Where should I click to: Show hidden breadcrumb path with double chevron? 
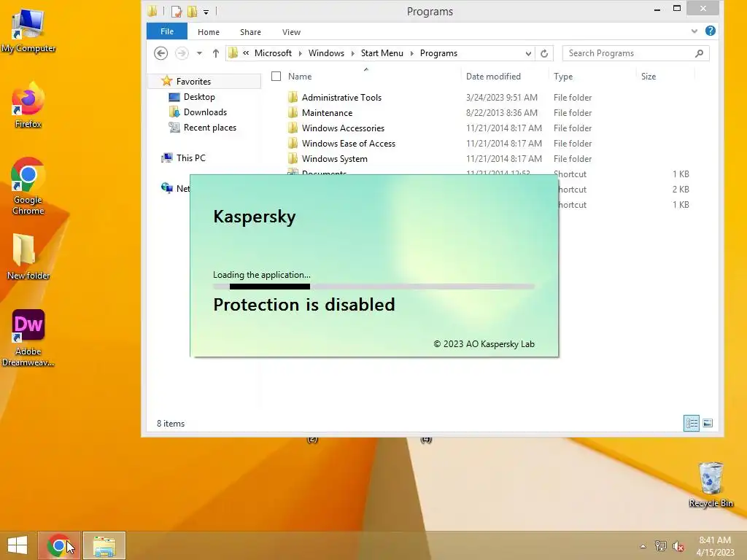coord(246,53)
